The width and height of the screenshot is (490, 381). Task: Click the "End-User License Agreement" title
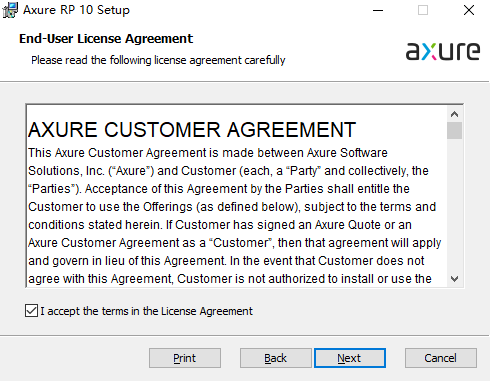point(106,39)
